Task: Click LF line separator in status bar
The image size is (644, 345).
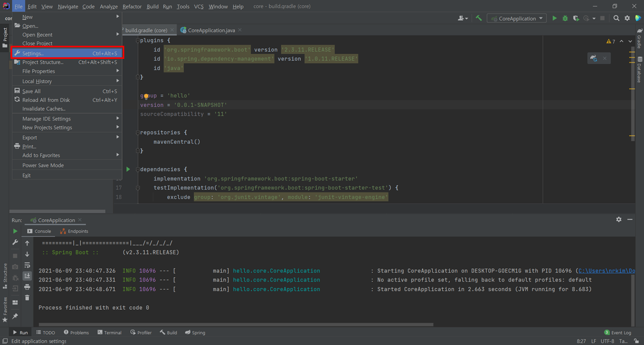Action: click(x=593, y=341)
